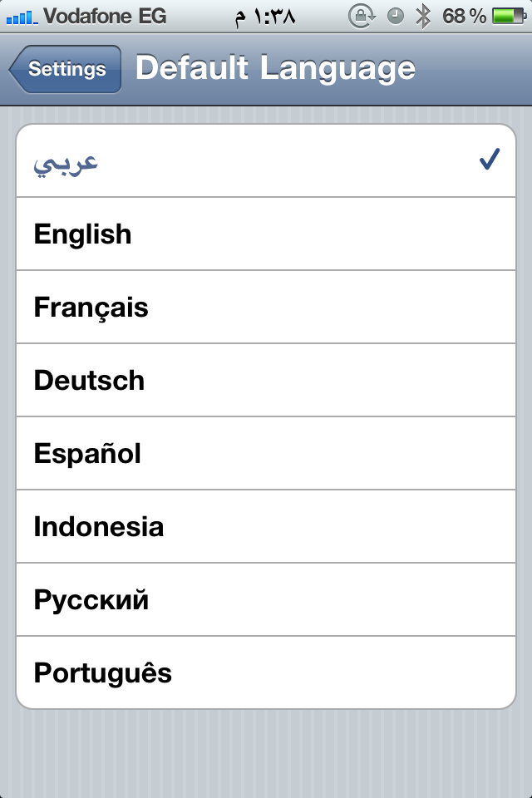Tap the Settings back button

coord(66,69)
